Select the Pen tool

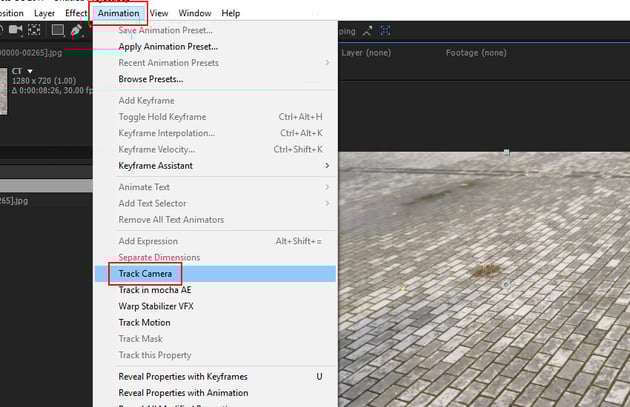pos(76,31)
